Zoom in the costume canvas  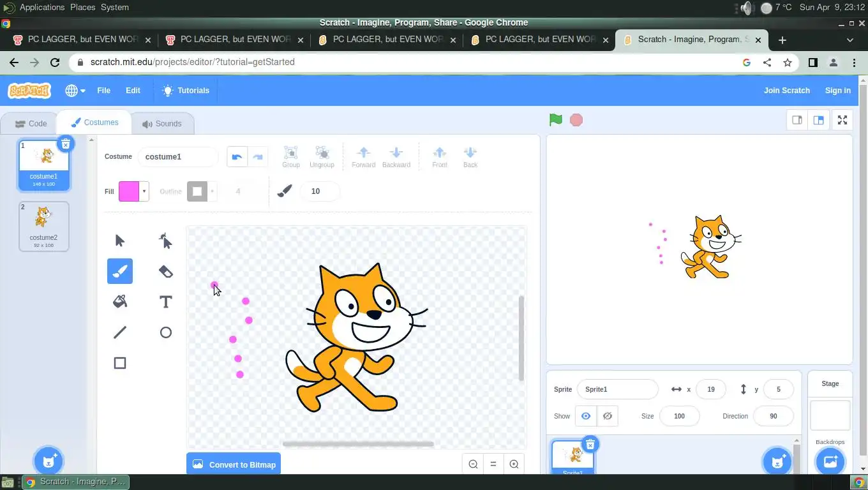514,464
